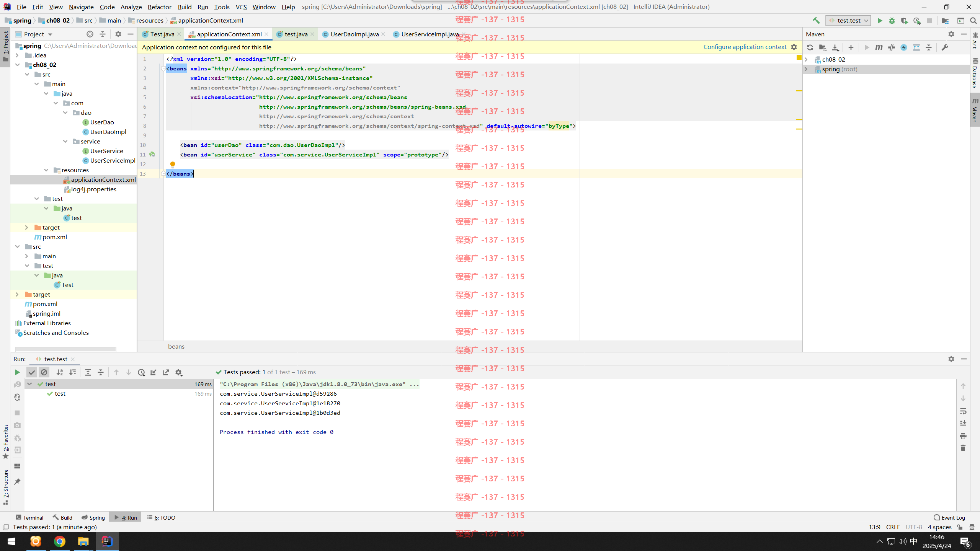Open 6: TODO tool window button

point(161,517)
